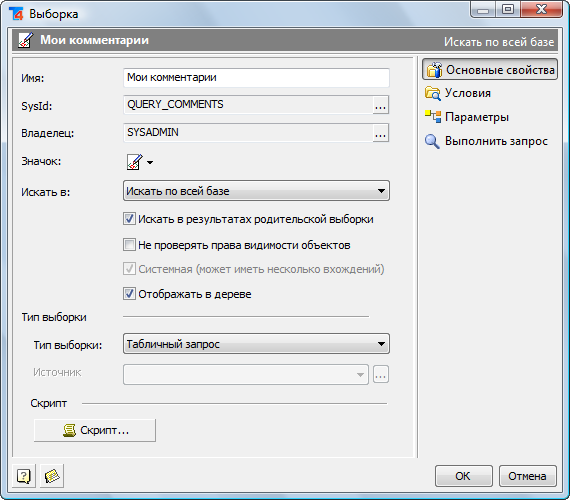Click the Параметры tree icon

[433, 117]
